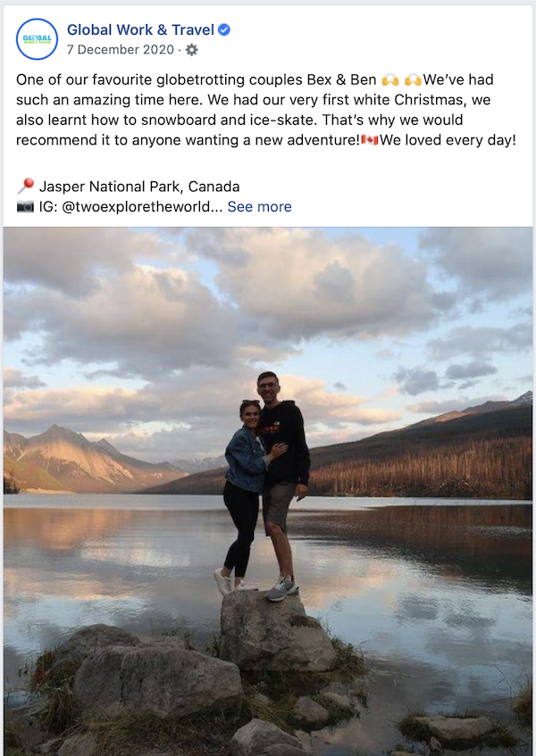Click the camera emoji before IG

(x=25, y=206)
